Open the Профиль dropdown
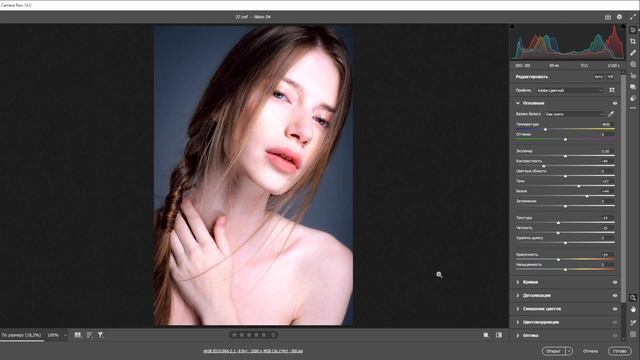640x360 pixels. pos(569,90)
